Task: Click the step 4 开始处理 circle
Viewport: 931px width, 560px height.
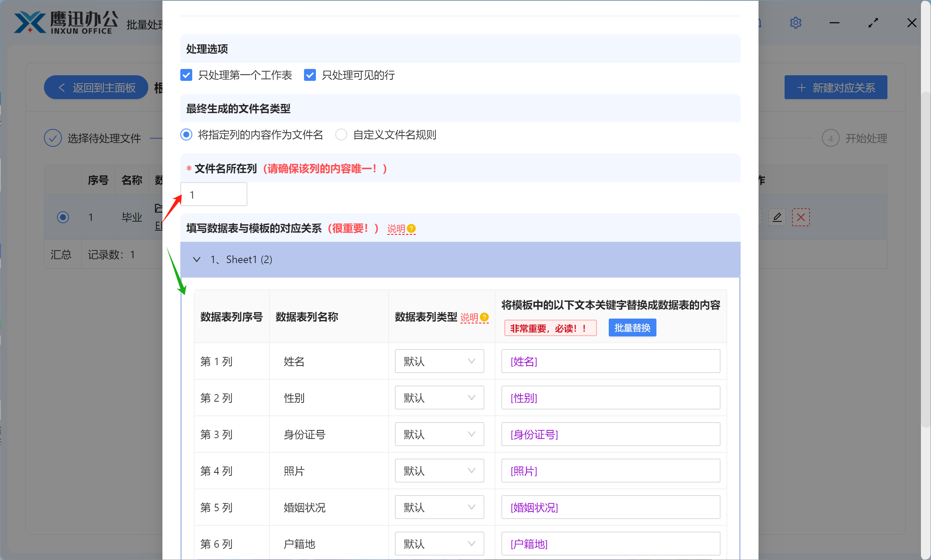Action: click(x=830, y=138)
